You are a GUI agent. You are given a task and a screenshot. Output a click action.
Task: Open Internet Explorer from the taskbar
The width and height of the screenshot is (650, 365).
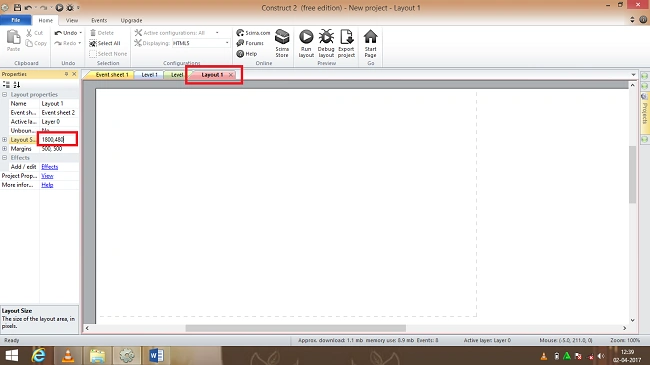click(x=39, y=355)
